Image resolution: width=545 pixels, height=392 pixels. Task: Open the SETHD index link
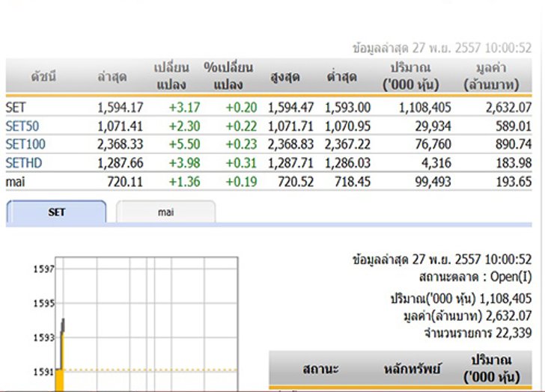[x=24, y=163]
